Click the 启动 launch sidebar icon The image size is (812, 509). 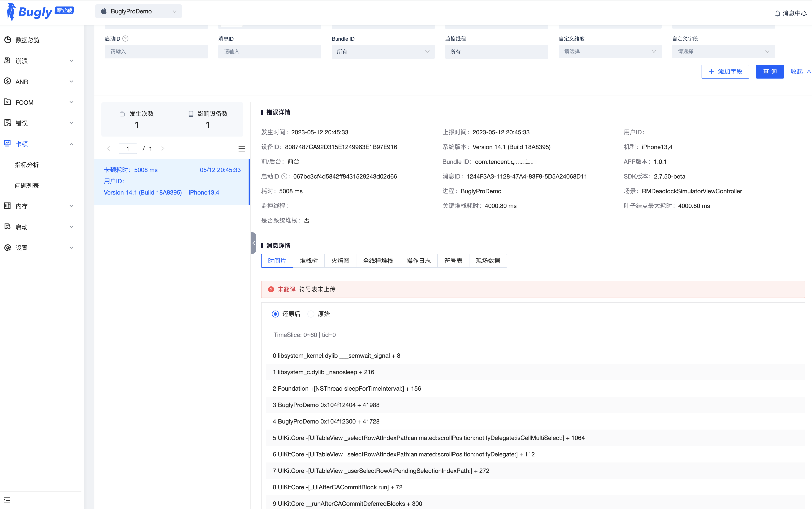click(8, 227)
